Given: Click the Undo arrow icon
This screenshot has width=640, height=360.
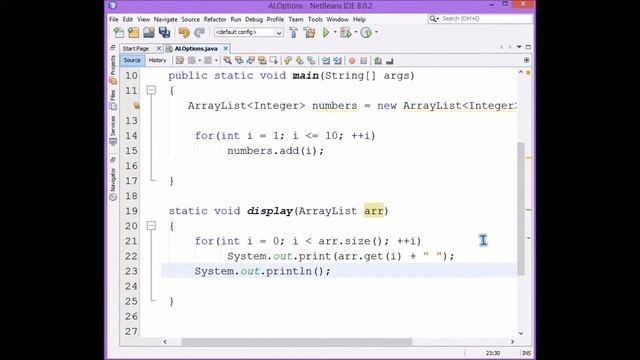Looking at the screenshot, I should 184,32.
